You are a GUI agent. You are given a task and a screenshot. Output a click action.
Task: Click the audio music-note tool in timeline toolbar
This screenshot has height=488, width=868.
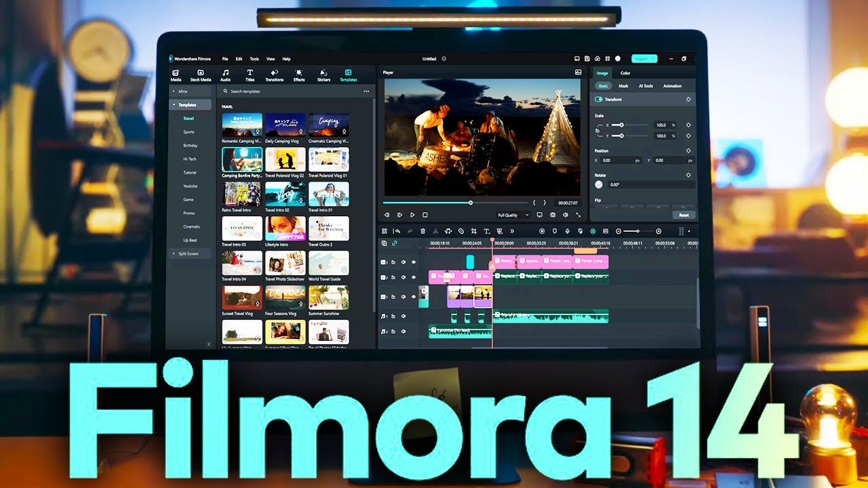tap(448, 231)
